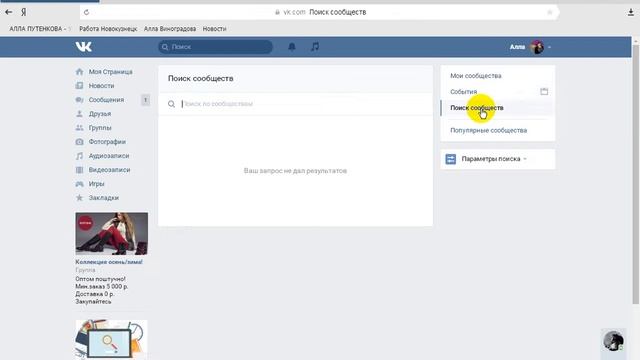640x360 pixels.
Task: Click the home icon beside Моя Страница
Action: [x=79, y=72]
